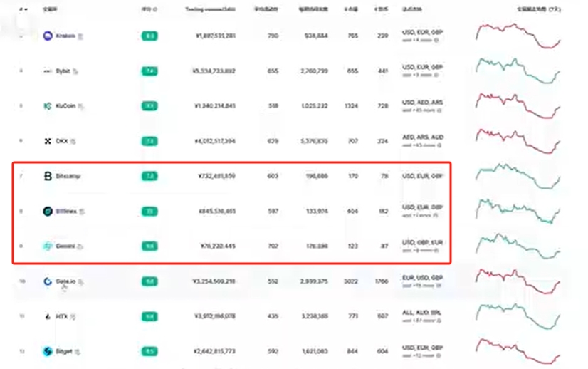Open Bybit's green volume sparkline chart
The height and width of the screenshot is (369, 588).
point(518,71)
